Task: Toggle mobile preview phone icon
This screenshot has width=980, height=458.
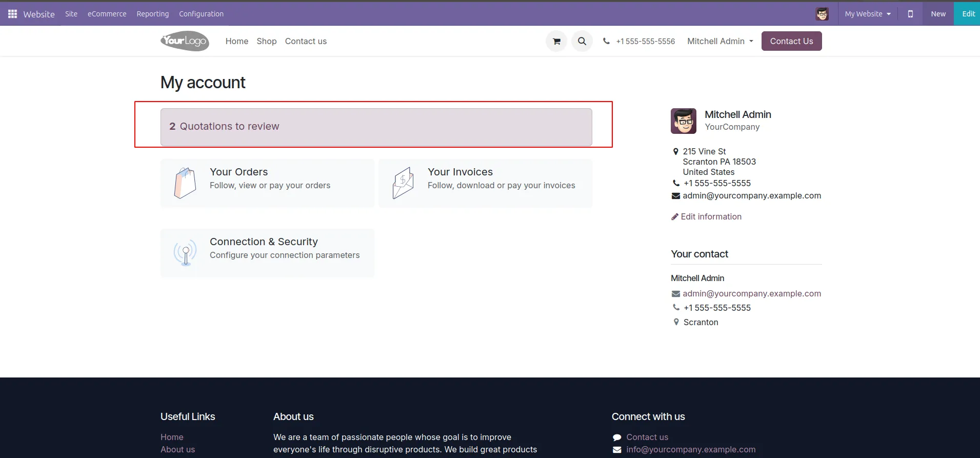Action: (x=910, y=14)
